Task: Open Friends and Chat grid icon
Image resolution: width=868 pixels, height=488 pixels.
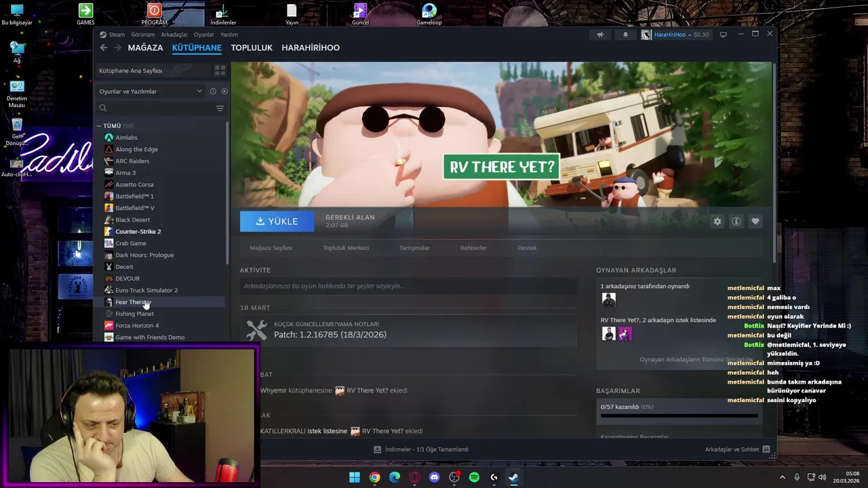Action: (766, 449)
